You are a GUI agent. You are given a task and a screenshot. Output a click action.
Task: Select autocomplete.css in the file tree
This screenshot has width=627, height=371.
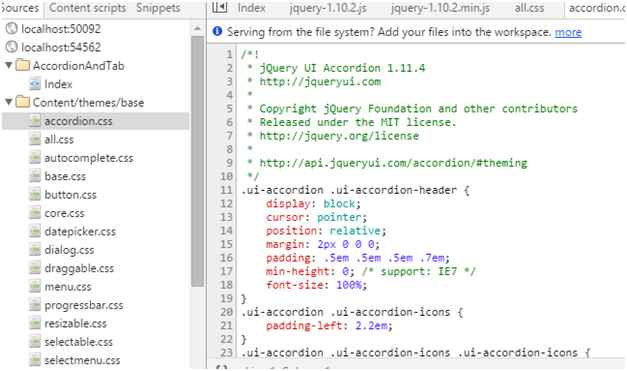tap(89, 158)
